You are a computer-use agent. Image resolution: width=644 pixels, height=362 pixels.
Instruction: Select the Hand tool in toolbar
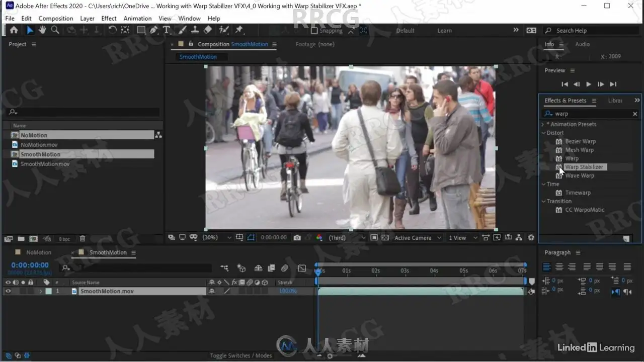tap(42, 30)
